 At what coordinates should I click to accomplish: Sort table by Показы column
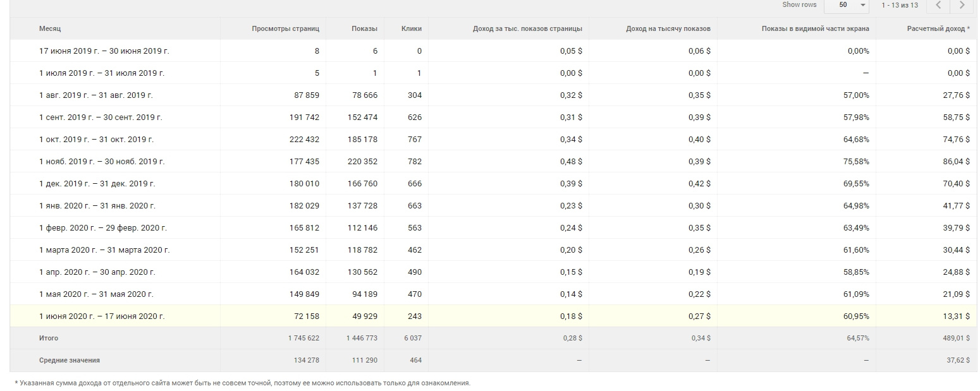tap(364, 28)
